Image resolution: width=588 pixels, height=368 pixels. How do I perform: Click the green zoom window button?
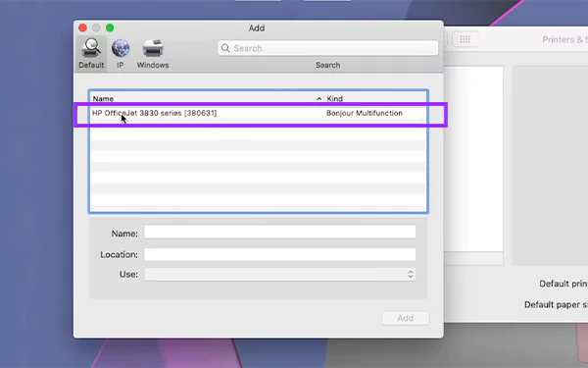coord(110,27)
